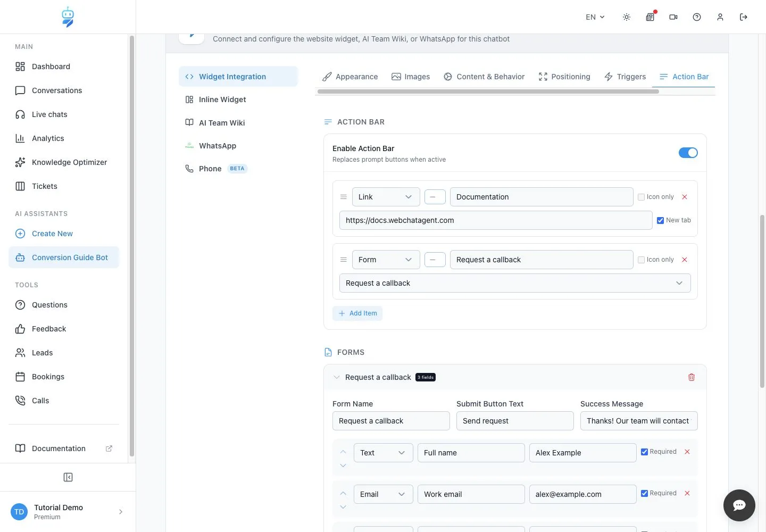
Task: Grab the drag handle of the Link item
Action: (344, 197)
